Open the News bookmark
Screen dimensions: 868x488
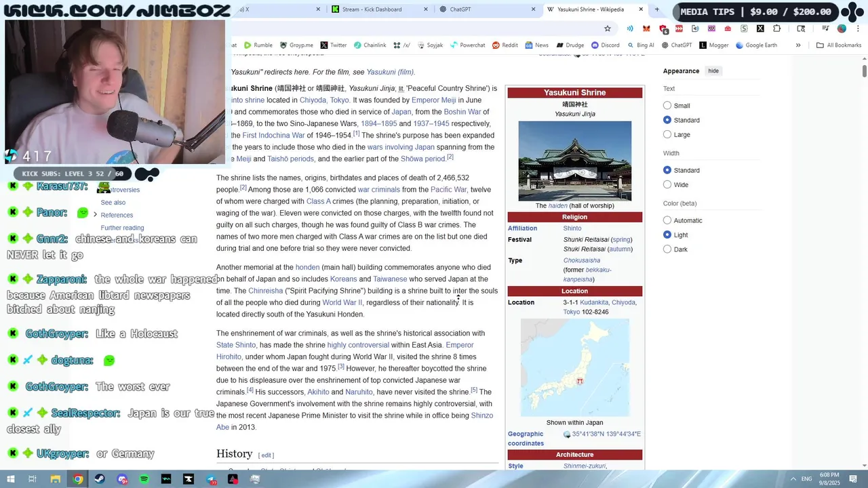pos(536,45)
